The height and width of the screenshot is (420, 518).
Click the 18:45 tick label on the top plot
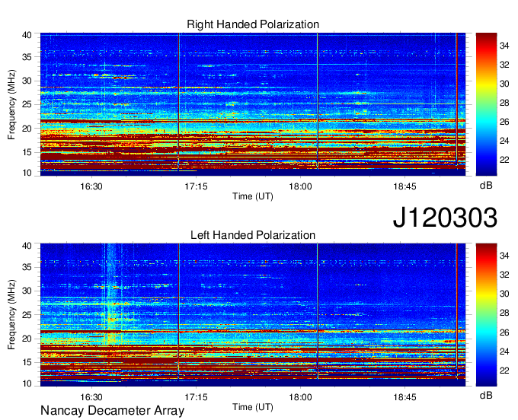(x=404, y=186)
